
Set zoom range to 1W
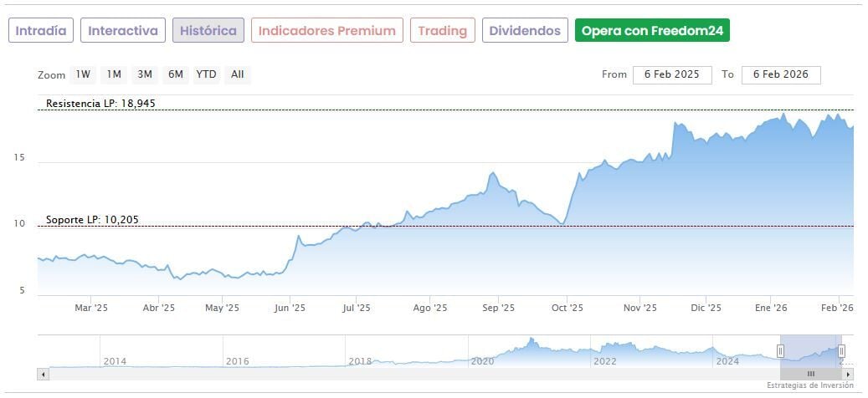[x=83, y=74]
